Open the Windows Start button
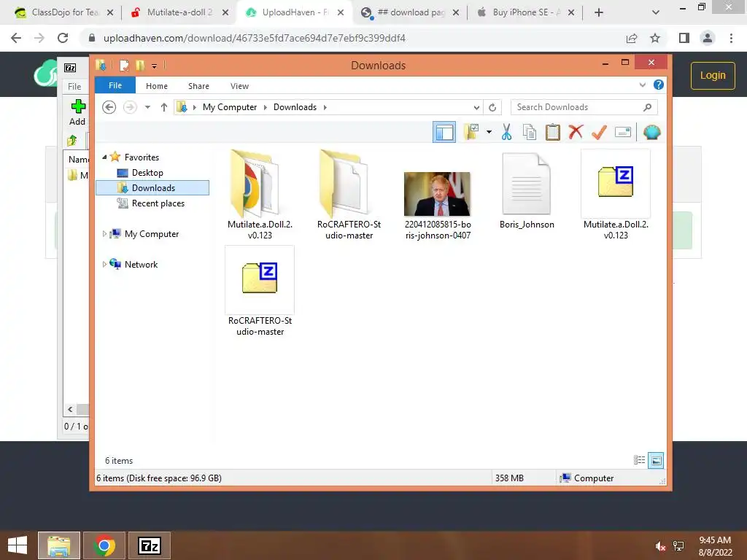Screen dimensions: 747x560 coord(18,545)
